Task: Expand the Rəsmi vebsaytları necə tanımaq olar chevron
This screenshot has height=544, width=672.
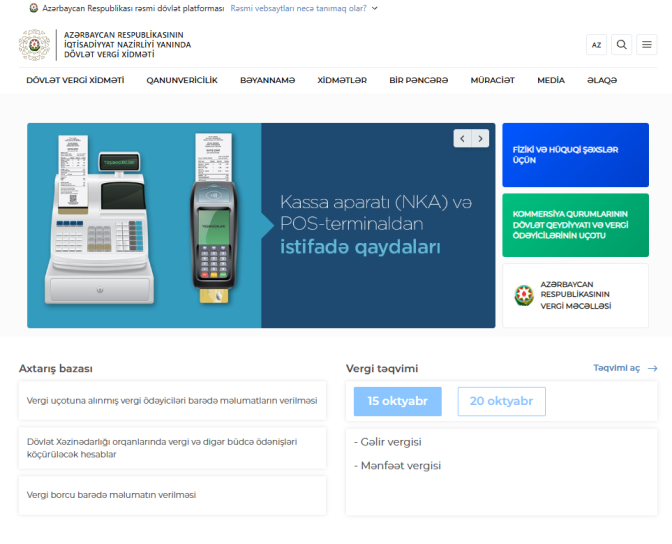Action: point(375,8)
